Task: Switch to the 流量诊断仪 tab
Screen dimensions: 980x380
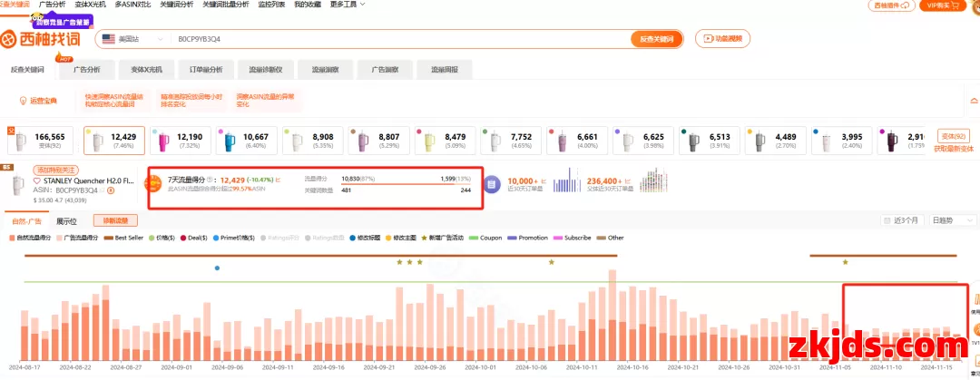Action: [x=266, y=70]
